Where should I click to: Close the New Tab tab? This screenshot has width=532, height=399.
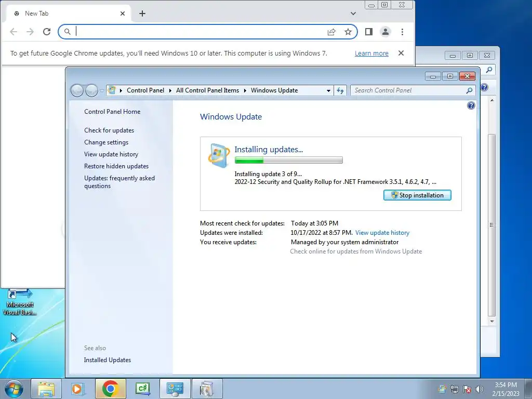click(x=123, y=13)
